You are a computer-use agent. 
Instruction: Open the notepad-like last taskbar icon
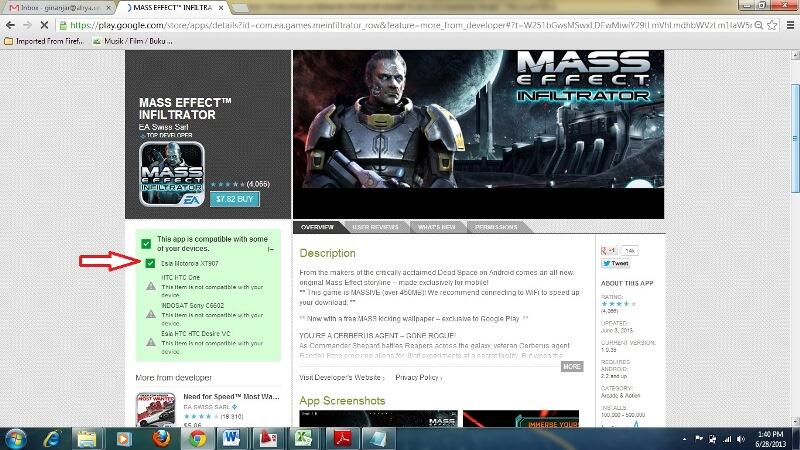pos(378,439)
